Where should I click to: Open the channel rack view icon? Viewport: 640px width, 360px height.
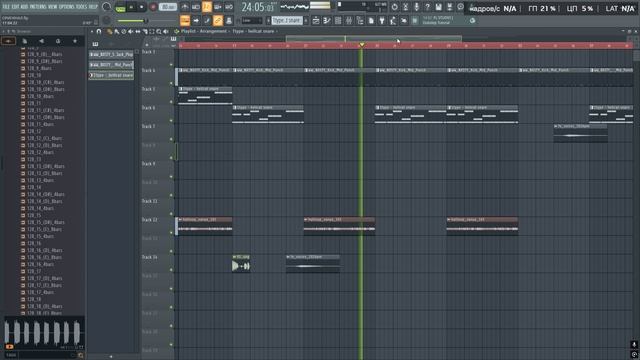338,20
